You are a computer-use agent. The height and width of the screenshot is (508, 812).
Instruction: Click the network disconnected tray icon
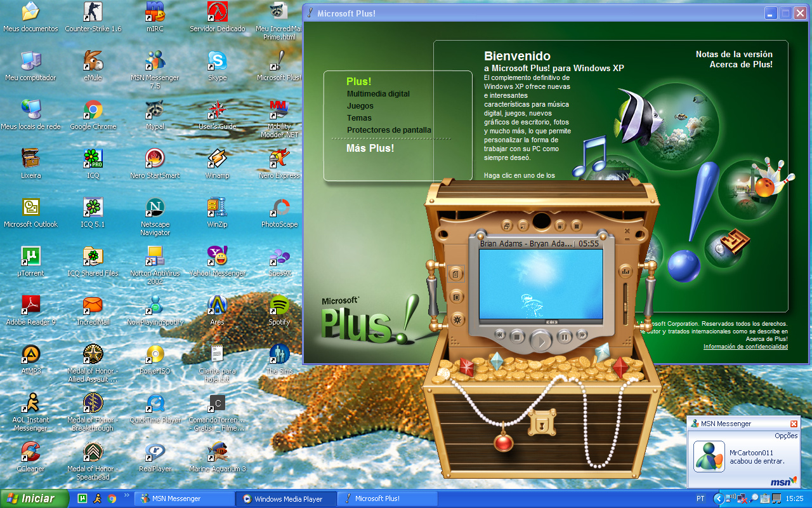[x=743, y=498]
